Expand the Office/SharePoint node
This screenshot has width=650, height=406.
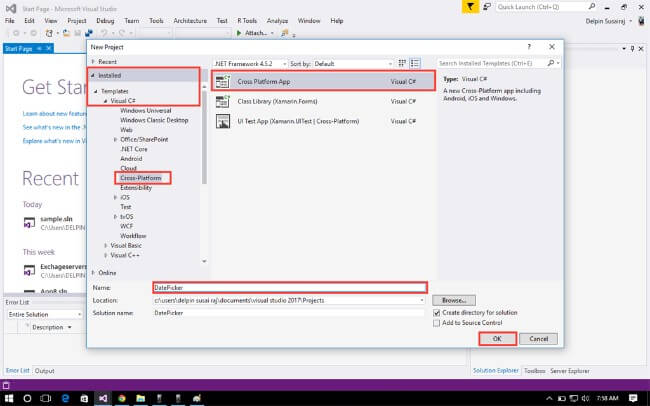115,139
